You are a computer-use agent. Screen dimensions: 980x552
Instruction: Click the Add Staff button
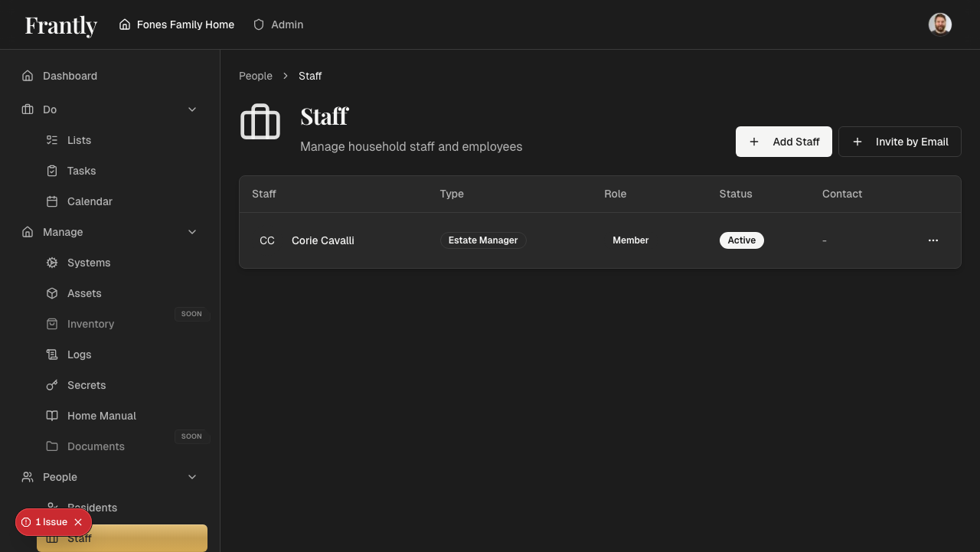pyautogui.click(x=783, y=142)
